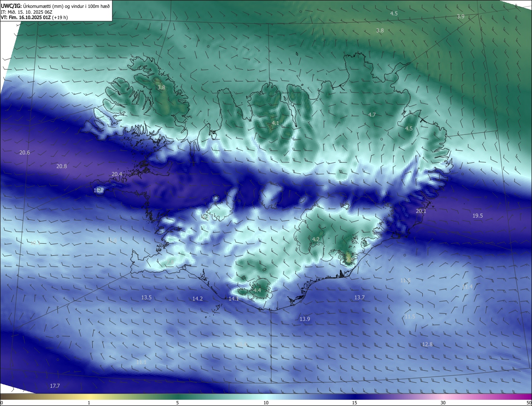Select the 11.1 value label

tap(141, 362)
